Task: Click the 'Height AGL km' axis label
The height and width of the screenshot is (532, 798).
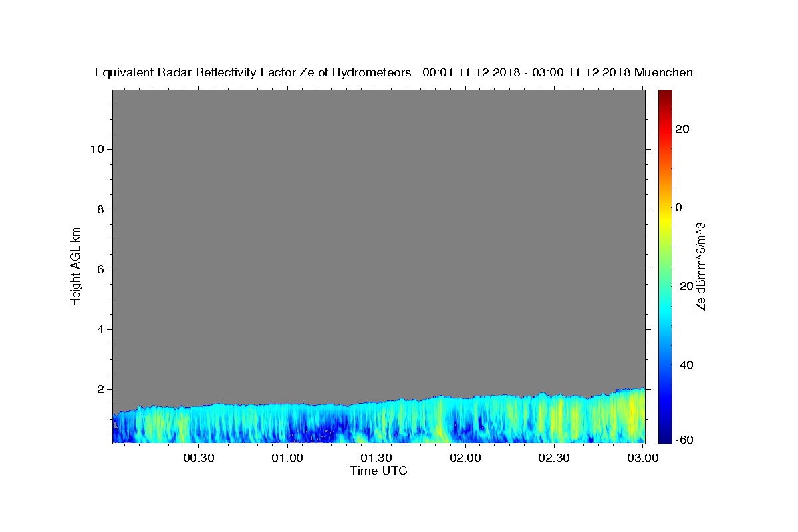Action: tap(76, 265)
